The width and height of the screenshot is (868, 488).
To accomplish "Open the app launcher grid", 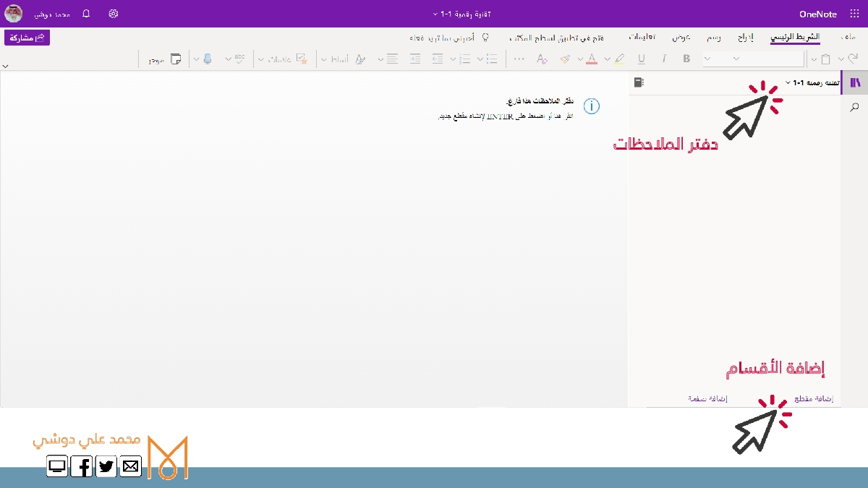I will coord(854,14).
